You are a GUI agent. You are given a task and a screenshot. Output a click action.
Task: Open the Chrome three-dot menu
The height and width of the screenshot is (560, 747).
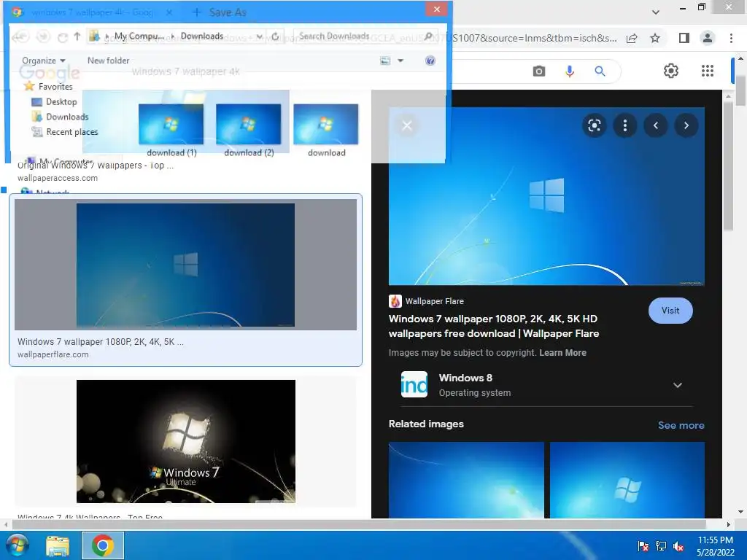[731, 38]
